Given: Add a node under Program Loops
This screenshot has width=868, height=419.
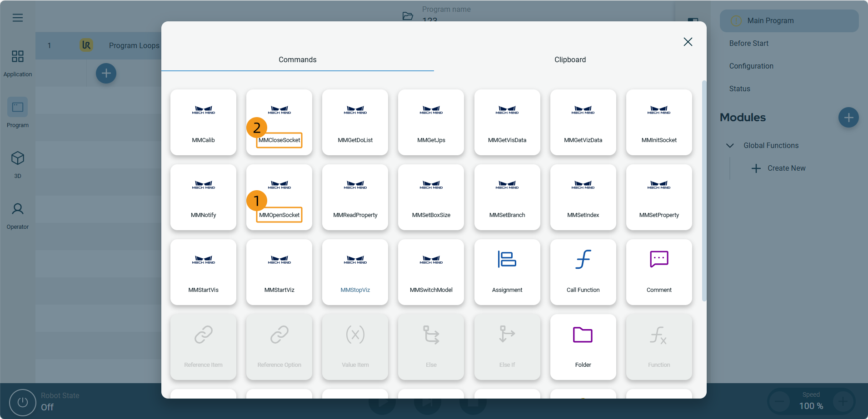Looking at the screenshot, I should tap(106, 73).
